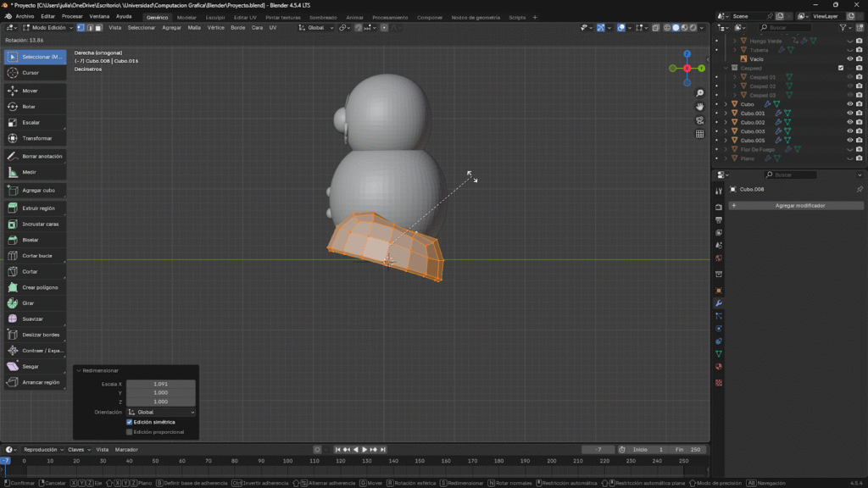Click the timeline ruler at frame 100
Screen dimensions: 868x488
click(287, 461)
